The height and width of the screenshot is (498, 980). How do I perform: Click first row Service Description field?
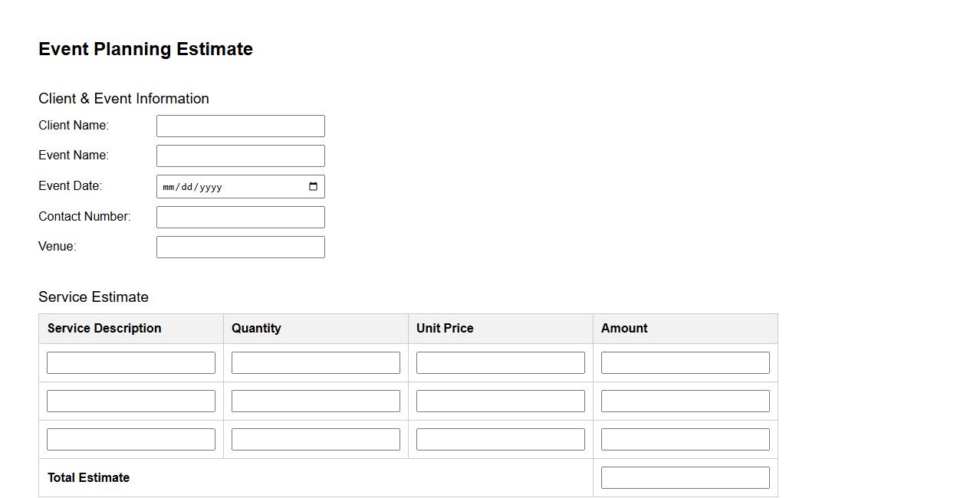[131, 363]
